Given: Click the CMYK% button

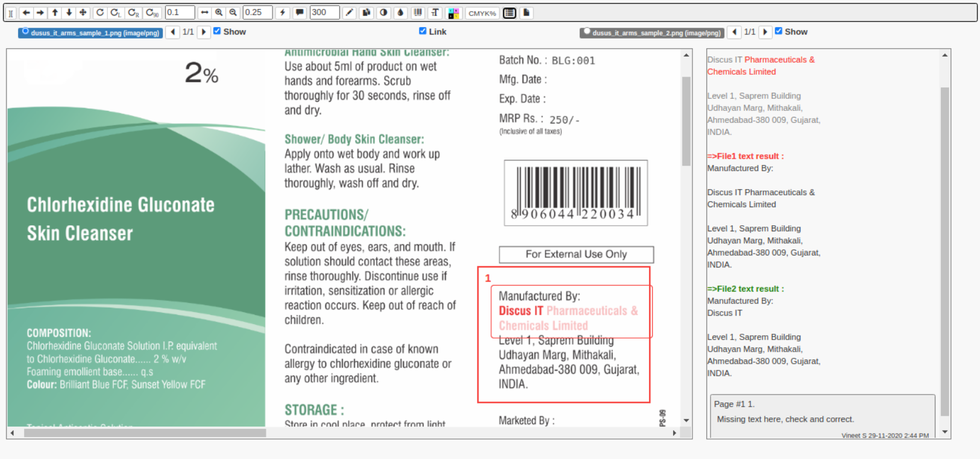Looking at the screenshot, I should (x=482, y=13).
